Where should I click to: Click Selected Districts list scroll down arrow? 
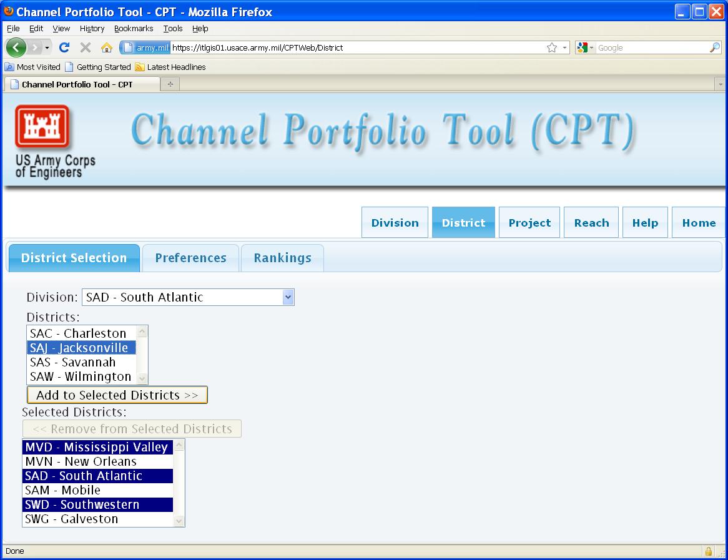[x=179, y=521]
